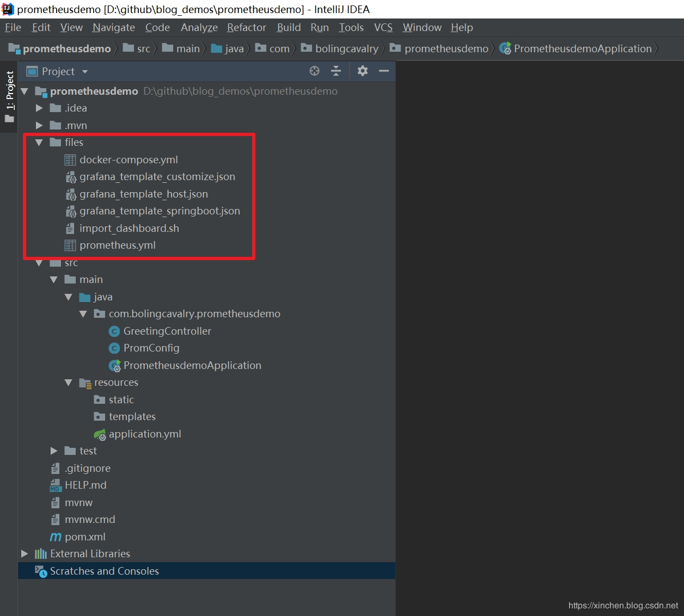Viewport: 684px width, 616px height.
Task: Open Project panel settings gear
Action: [363, 71]
